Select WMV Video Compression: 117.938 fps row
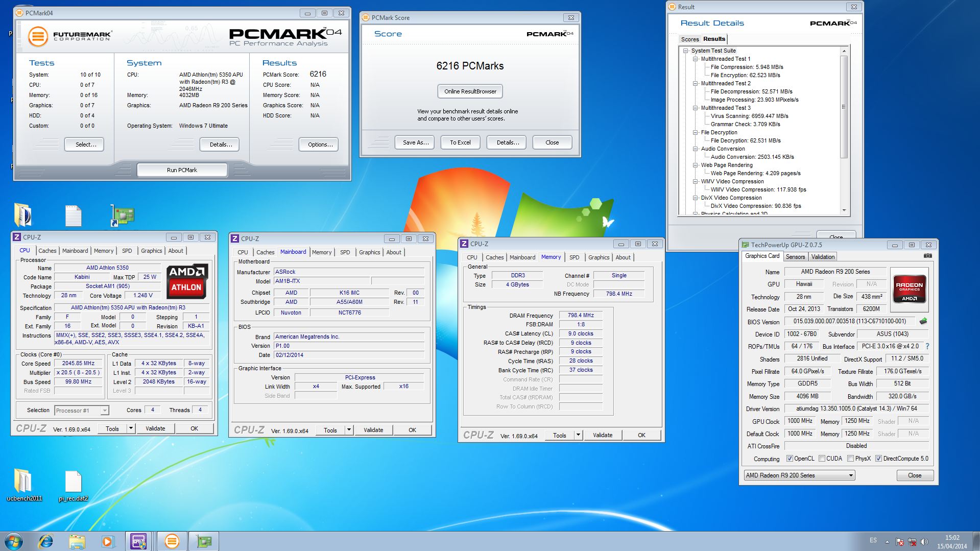Image resolution: width=980 pixels, height=551 pixels. [758, 189]
